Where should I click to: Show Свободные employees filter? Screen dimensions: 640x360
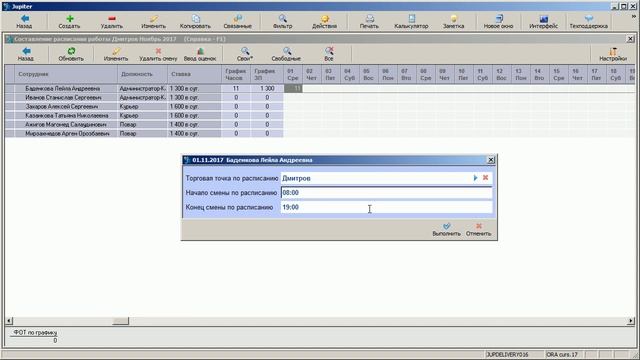pos(286,54)
